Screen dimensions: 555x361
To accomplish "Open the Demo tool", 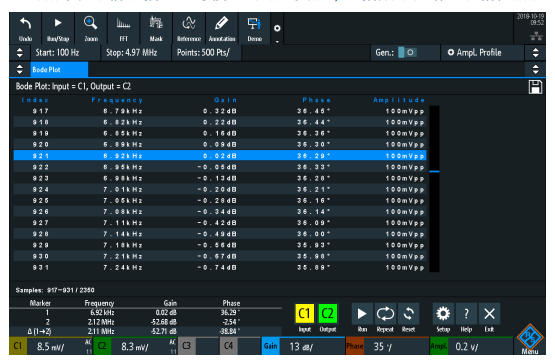I will coord(254,29).
